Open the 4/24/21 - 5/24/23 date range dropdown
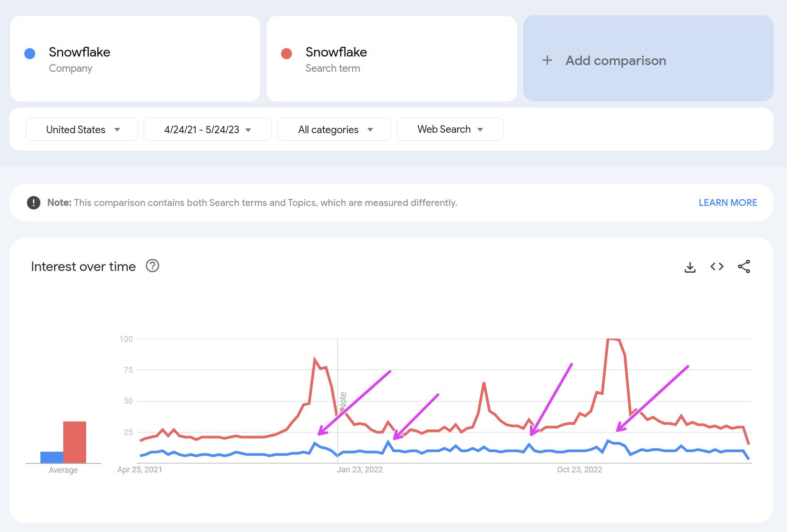The width and height of the screenshot is (787, 532). point(208,130)
